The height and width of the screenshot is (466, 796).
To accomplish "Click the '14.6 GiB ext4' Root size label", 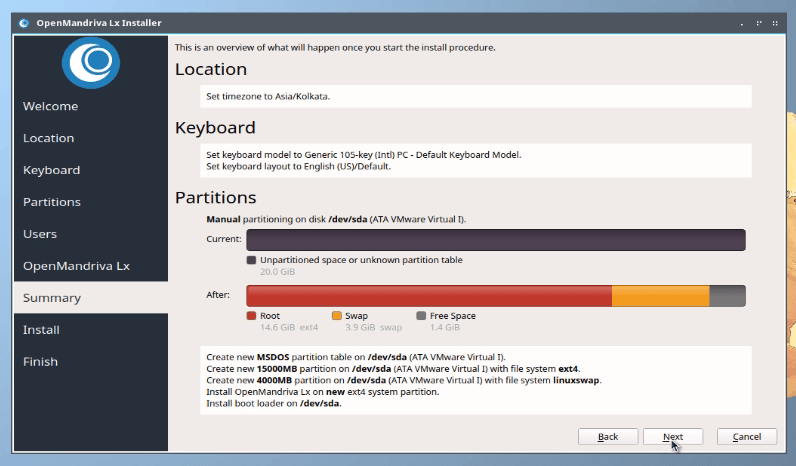I will pos(289,328).
